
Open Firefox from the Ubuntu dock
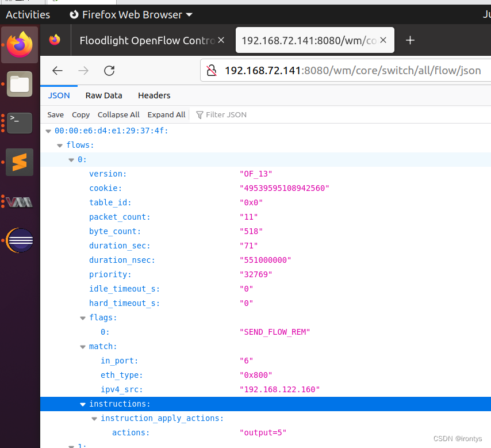20,44
